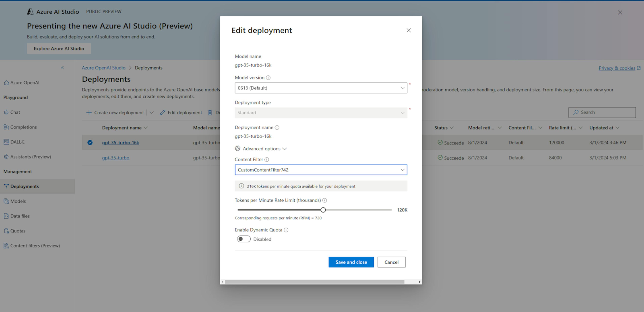Click the Content Filter info icon

(x=266, y=160)
